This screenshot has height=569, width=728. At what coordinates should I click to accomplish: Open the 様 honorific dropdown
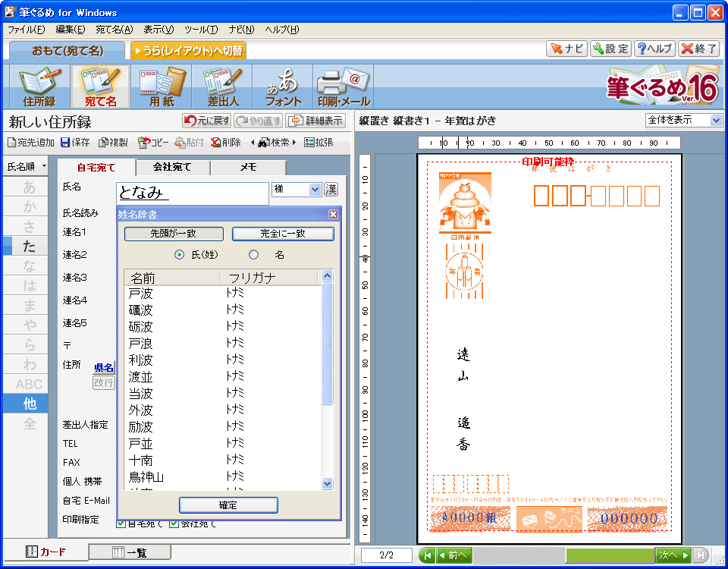point(315,189)
